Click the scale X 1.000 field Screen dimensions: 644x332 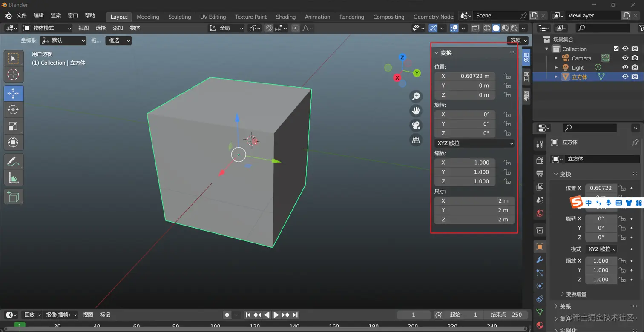[465, 163]
